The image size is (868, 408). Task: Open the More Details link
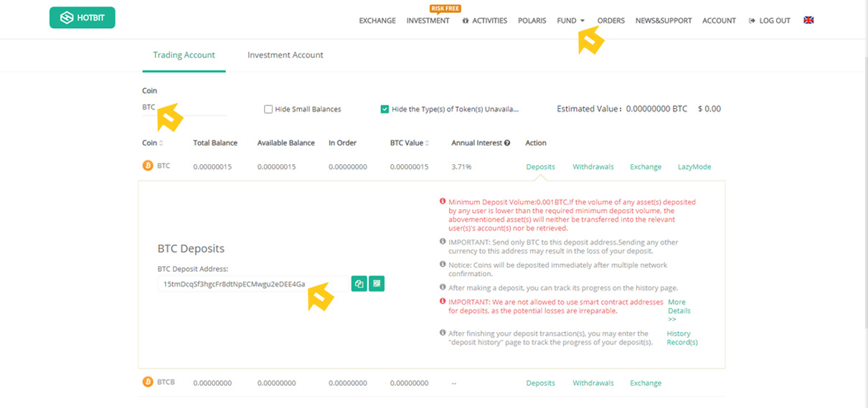[679, 310]
